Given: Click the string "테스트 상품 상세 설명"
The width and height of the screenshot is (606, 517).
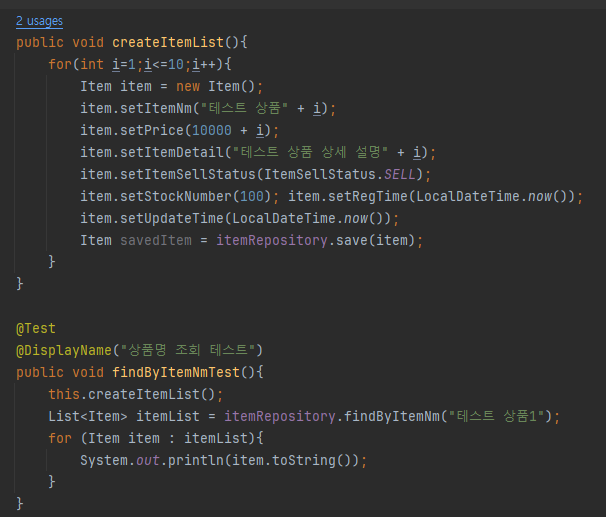Looking at the screenshot, I should pyautogui.click(x=310, y=152).
